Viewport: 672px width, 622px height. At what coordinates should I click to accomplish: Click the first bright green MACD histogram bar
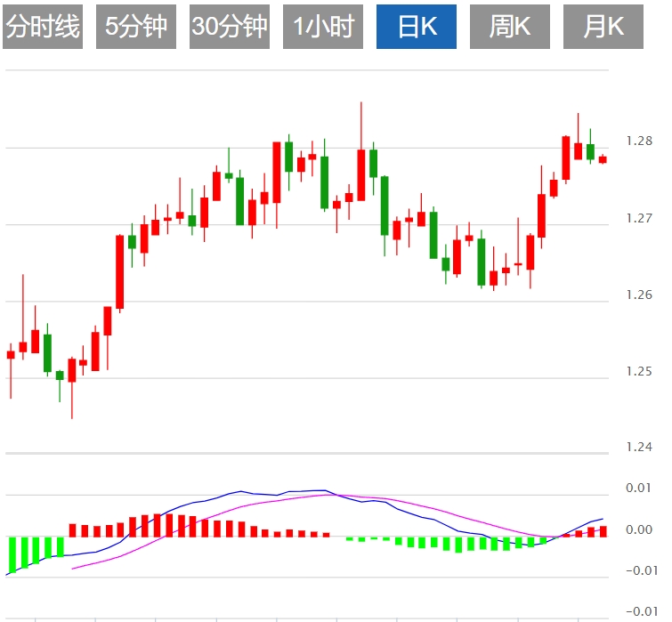pos(12,554)
